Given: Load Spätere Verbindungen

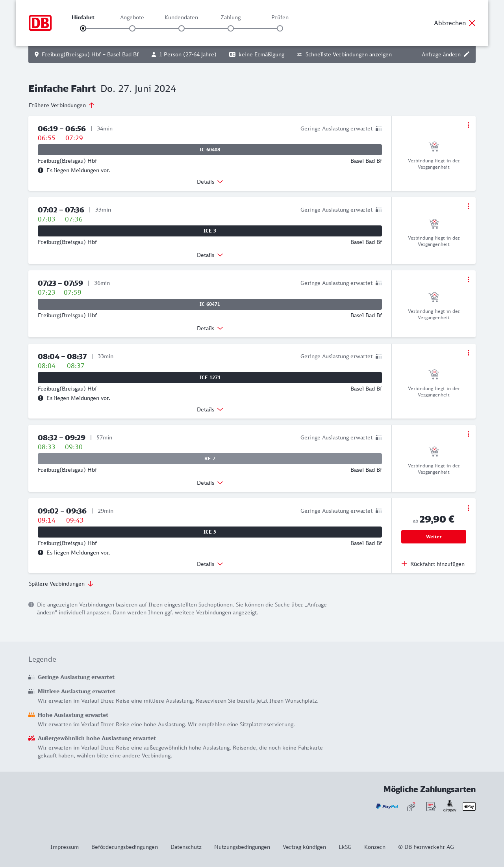Looking at the screenshot, I should 61,584.
